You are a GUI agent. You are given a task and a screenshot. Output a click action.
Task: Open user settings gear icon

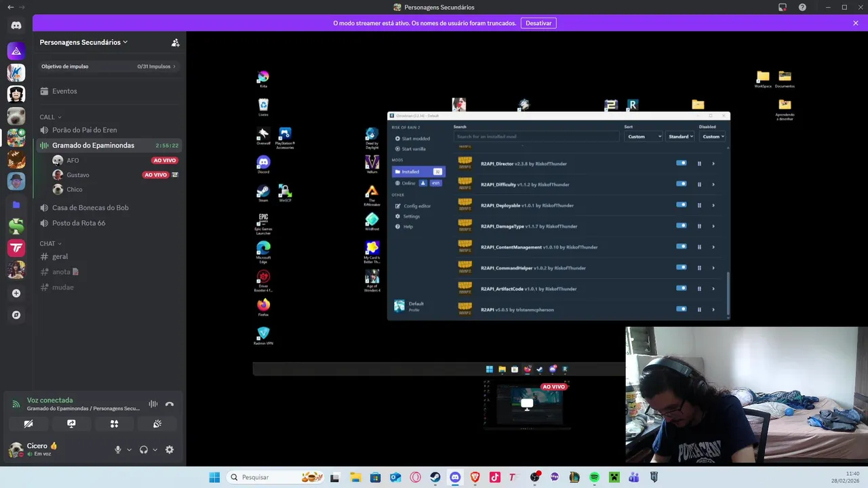(170, 449)
